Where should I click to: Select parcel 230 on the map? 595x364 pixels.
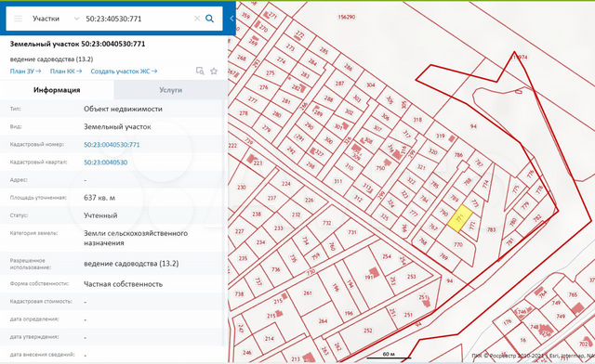point(242,187)
